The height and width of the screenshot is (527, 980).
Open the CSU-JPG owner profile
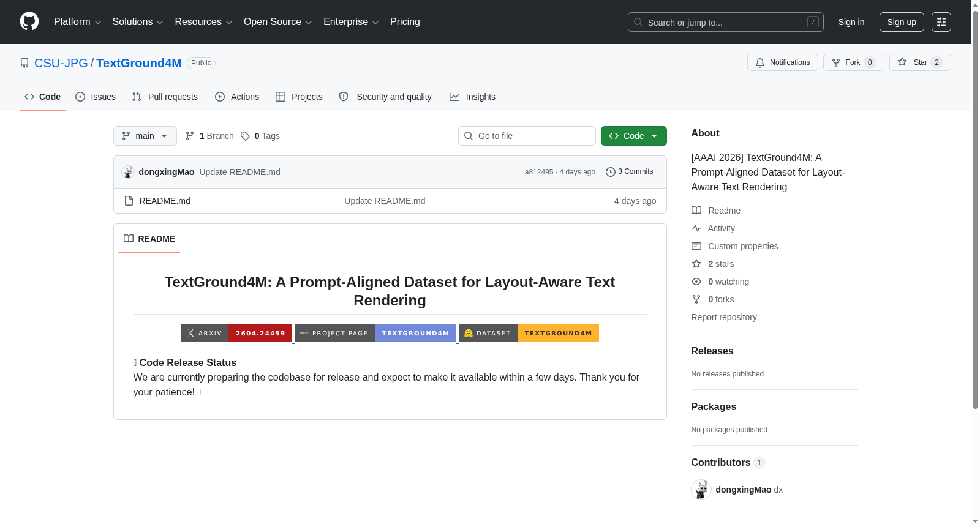pos(61,63)
